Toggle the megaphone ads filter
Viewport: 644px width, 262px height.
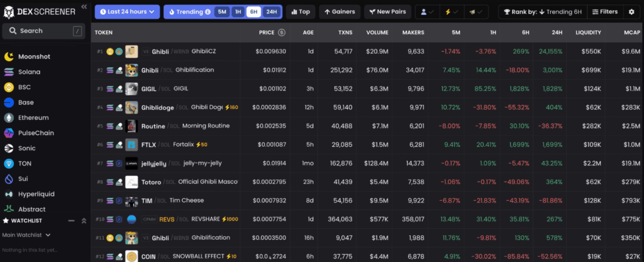click(x=475, y=12)
